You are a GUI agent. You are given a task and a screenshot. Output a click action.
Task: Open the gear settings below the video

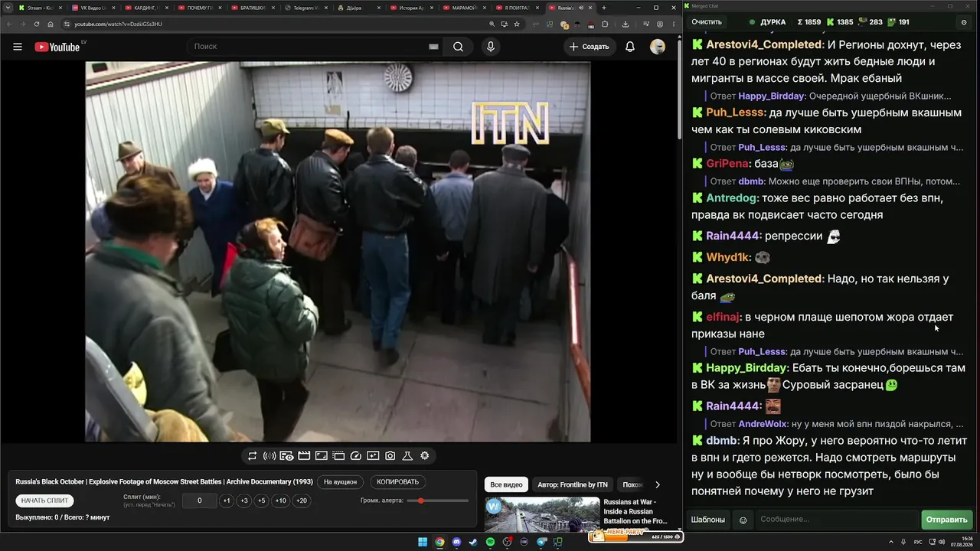[x=425, y=456]
